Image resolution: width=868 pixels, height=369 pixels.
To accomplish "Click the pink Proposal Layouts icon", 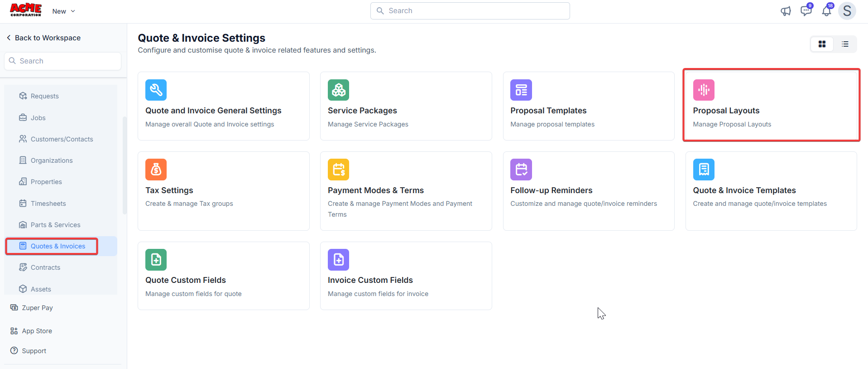I will (704, 90).
